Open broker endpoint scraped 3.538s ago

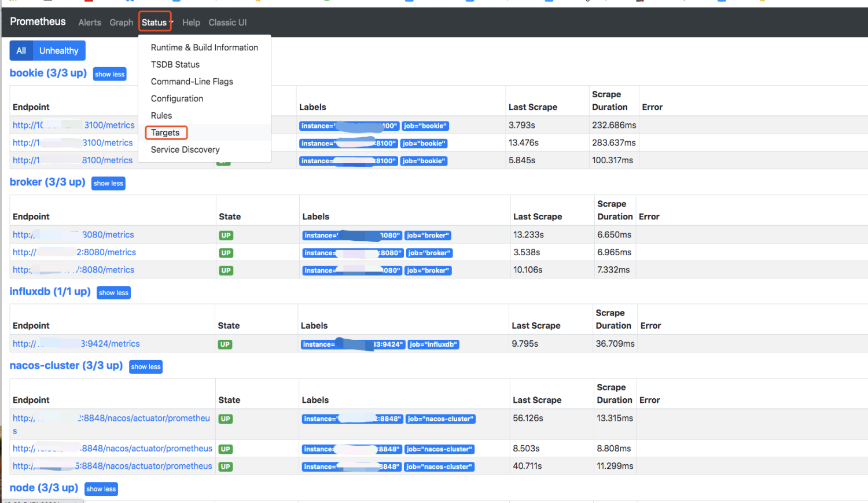[74, 252]
